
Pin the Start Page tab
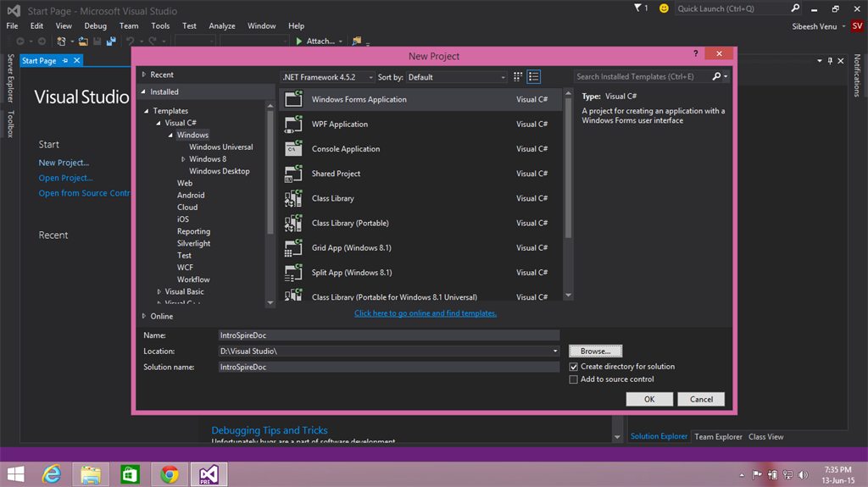pyautogui.click(x=65, y=60)
